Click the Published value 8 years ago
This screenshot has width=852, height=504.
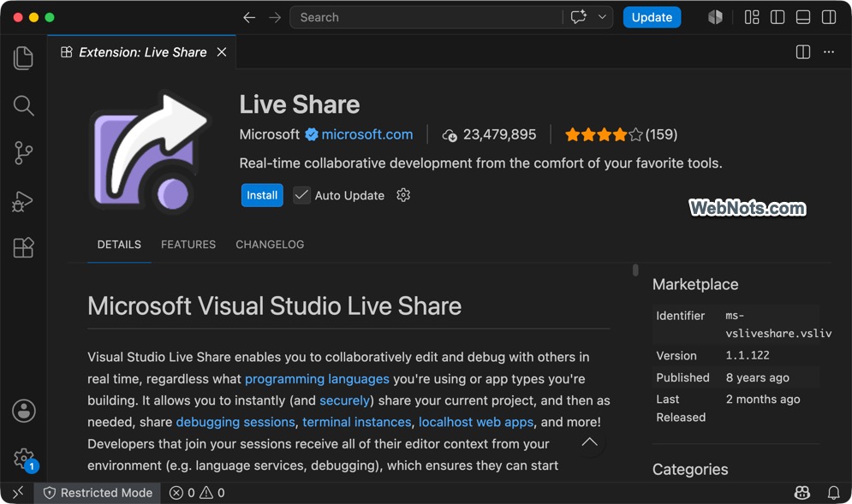[x=758, y=377]
